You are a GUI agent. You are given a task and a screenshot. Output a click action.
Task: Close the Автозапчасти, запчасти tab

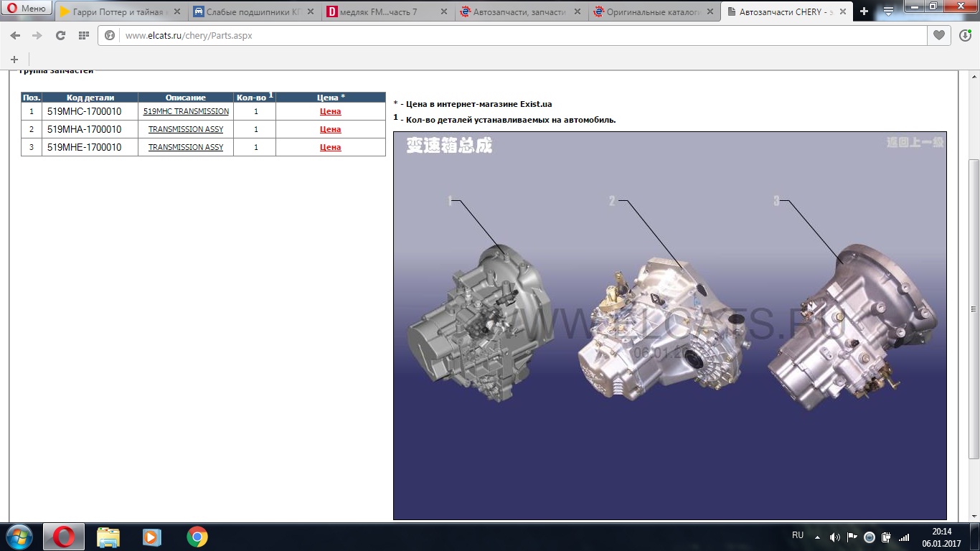[577, 12]
